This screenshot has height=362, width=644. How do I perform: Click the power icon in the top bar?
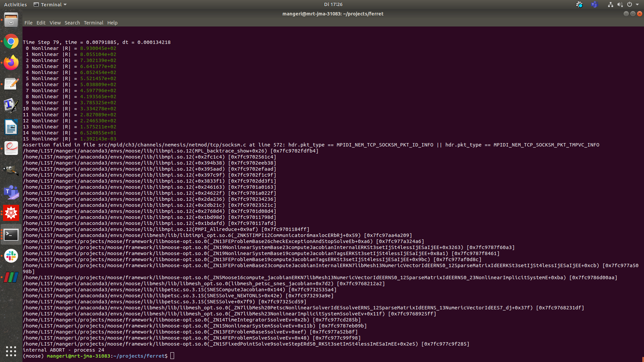[x=630, y=4]
